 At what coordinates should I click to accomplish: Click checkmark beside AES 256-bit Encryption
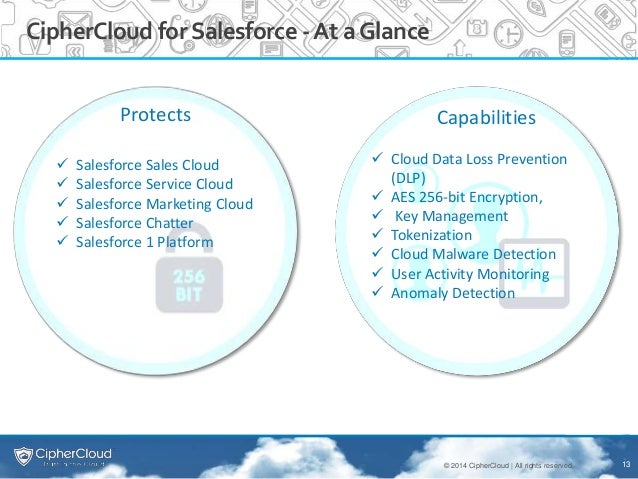pos(377,196)
